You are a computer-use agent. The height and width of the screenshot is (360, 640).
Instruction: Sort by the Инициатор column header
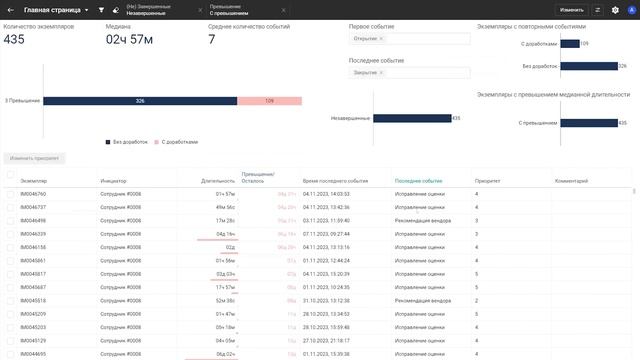[113, 181]
